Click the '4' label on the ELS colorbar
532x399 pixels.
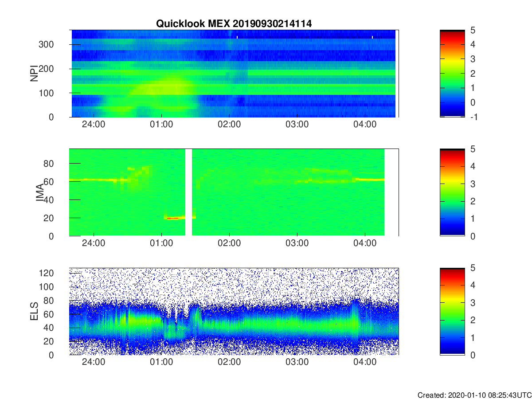[x=473, y=285]
